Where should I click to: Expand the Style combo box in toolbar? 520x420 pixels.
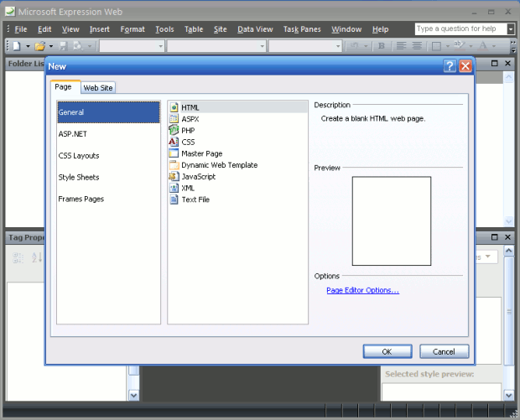coord(160,46)
